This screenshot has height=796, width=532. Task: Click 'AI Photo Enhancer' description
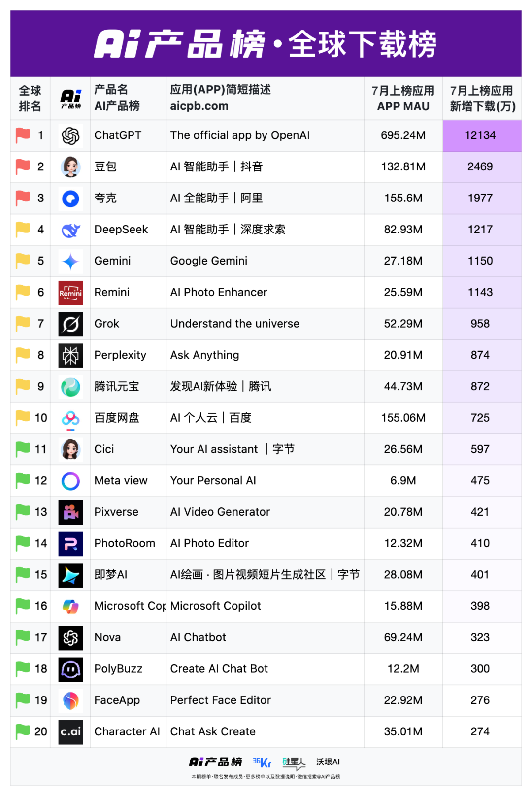point(219,293)
